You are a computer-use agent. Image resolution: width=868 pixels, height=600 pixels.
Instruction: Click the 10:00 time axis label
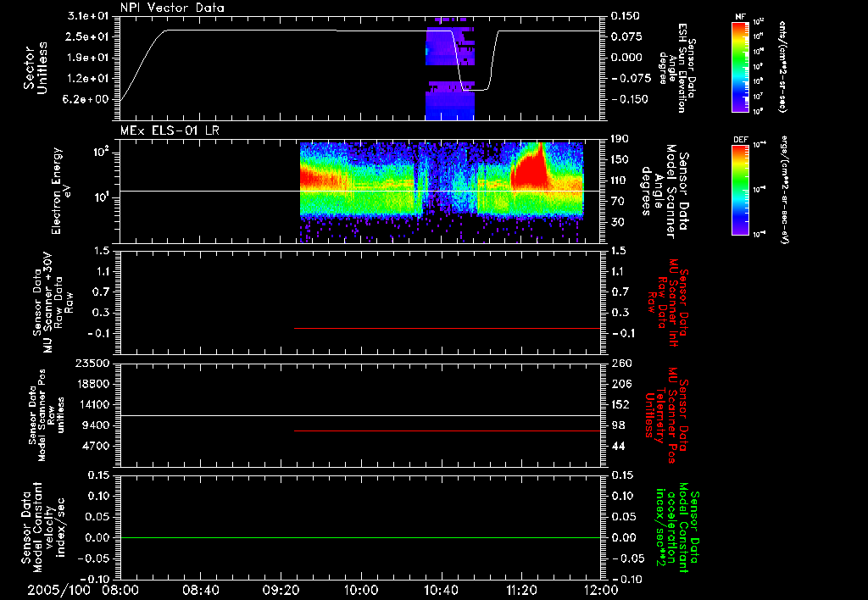[x=361, y=590]
